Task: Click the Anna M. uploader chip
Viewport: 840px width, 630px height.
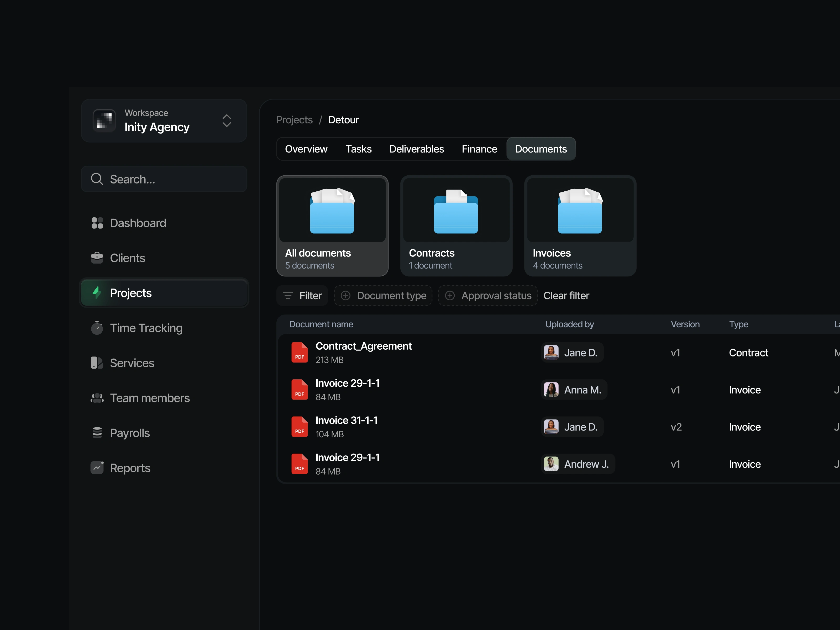Action: (574, 390)
